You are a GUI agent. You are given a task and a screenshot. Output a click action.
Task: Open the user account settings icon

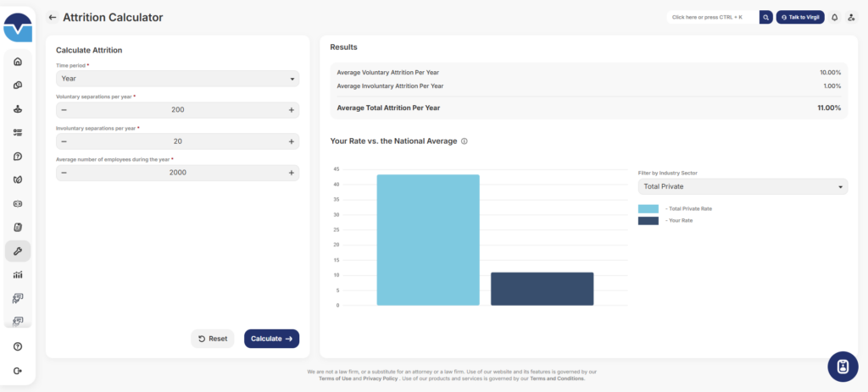(x=852, y=17)
